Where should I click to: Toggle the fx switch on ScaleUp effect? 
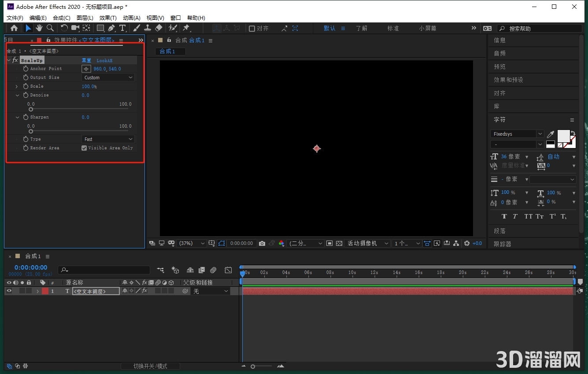tap(15, 60)
